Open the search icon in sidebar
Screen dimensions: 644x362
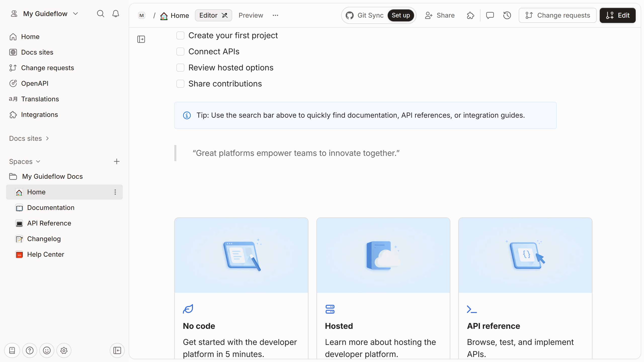pyautogui.click(x=100, y=14)
